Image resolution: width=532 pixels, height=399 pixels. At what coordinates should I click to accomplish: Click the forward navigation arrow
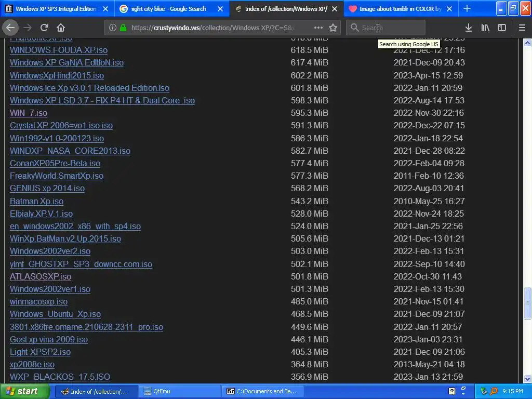tap(28, 28)
